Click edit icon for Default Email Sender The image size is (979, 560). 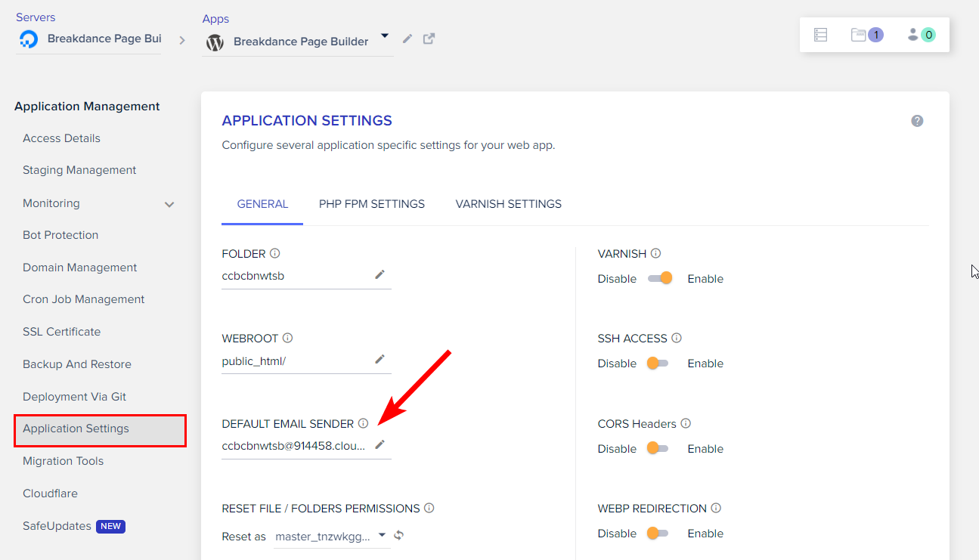tap(380, 445)
